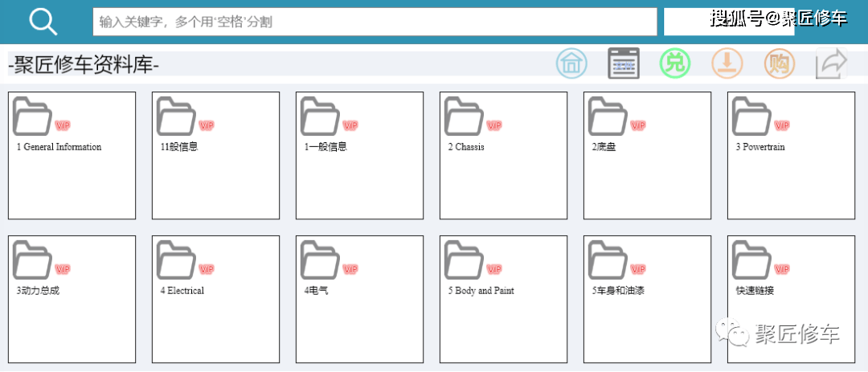Click the '1 General Information' label
The width and height of the screenshot is (868, 372).
pos(59,147)
